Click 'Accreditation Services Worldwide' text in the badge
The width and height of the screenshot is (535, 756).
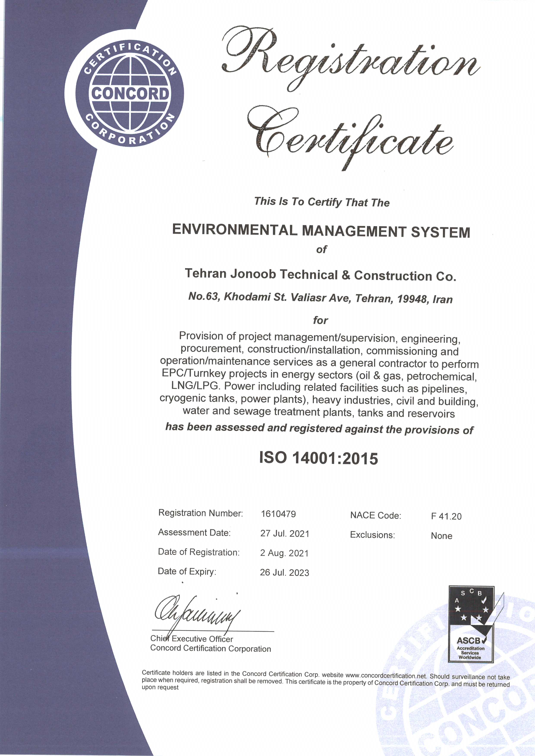click(471, 653)
